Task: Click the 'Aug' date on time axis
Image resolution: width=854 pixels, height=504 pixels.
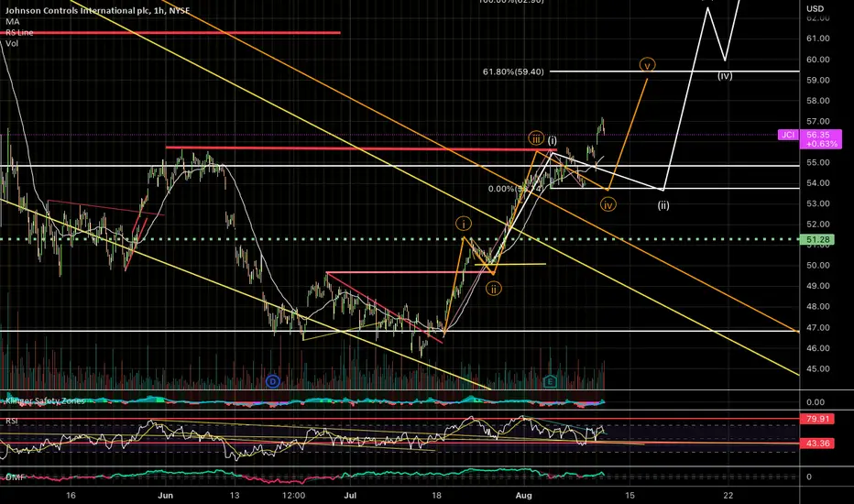Action: pos(523,495)
